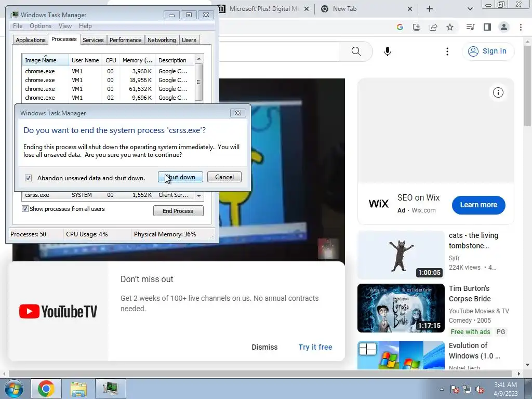Open the Options menu in Task Manager
Image resolution: width=532 pixels, height=399 pixels.
[41, 26]
